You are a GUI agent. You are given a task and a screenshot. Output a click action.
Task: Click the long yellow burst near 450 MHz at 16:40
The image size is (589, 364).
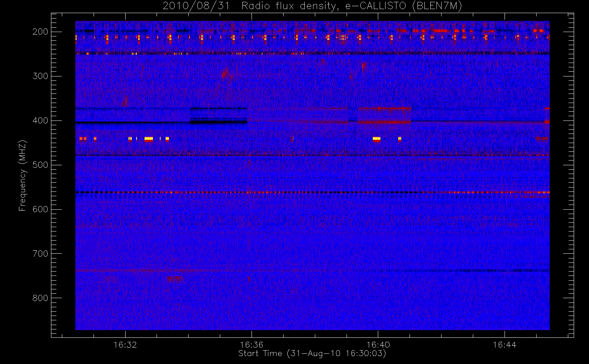(x=376, y=139)
